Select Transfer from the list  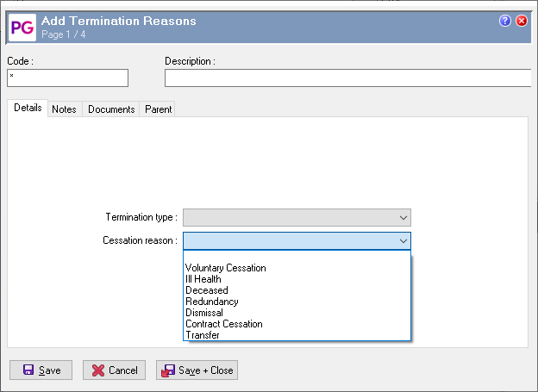203,335
